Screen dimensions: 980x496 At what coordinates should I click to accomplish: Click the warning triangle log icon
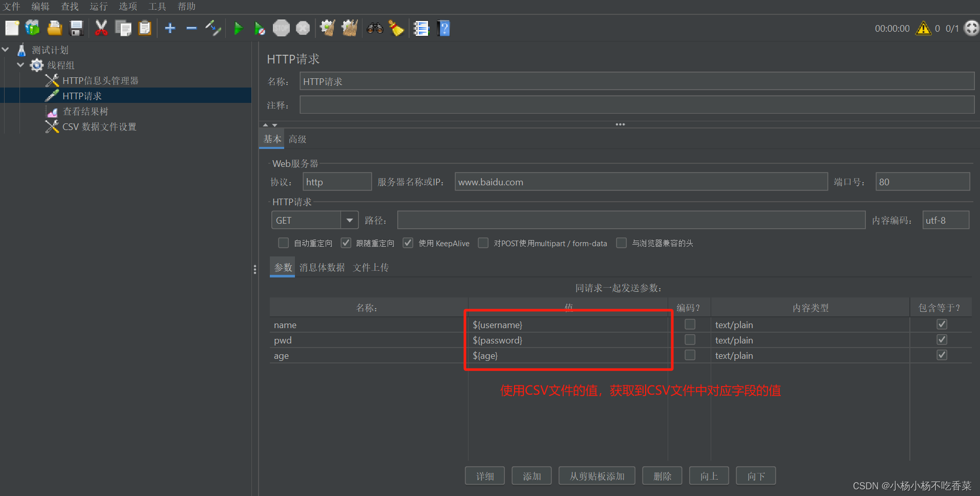tap(923, 28)
